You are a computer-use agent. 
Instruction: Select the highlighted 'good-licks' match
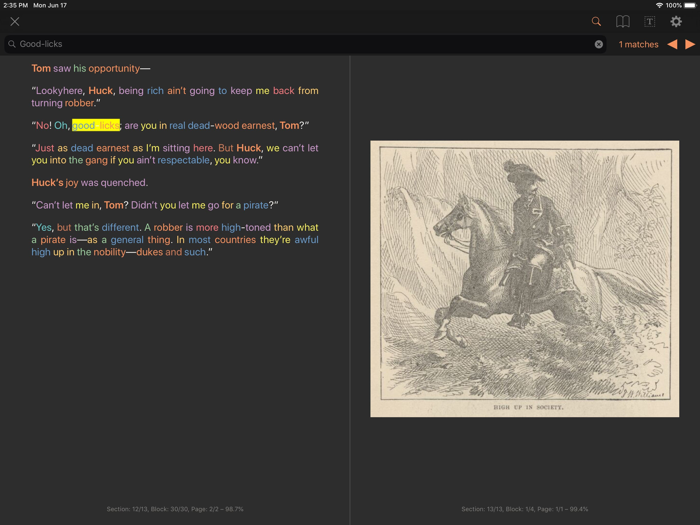point(96,125)
